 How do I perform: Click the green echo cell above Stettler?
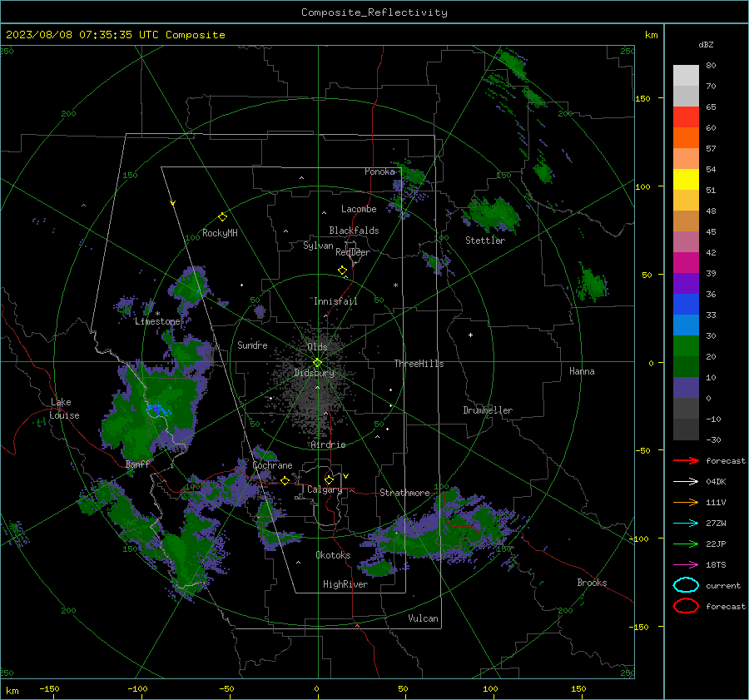tap(493, 215)
